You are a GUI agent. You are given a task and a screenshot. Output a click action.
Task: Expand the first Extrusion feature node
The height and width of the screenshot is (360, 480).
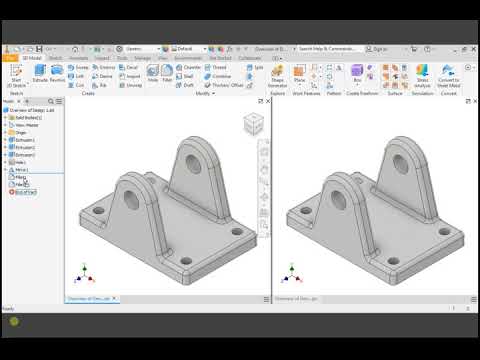pyautogui.click(x=5, y=140)
